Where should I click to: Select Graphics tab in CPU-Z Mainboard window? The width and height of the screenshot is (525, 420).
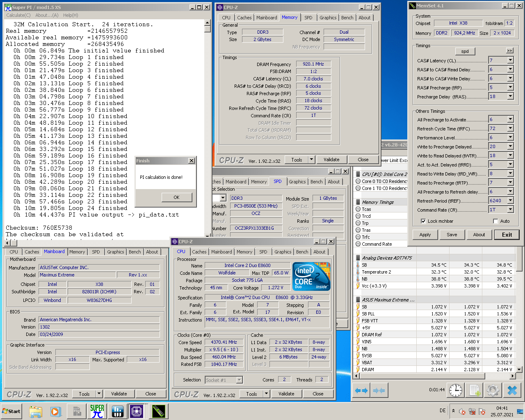coord(116,252)
